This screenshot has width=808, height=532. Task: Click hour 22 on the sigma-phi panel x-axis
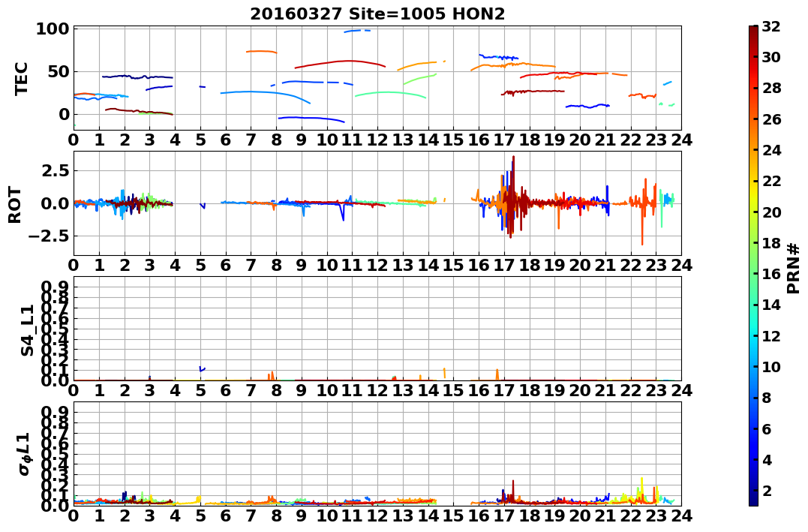pos(631,516)
